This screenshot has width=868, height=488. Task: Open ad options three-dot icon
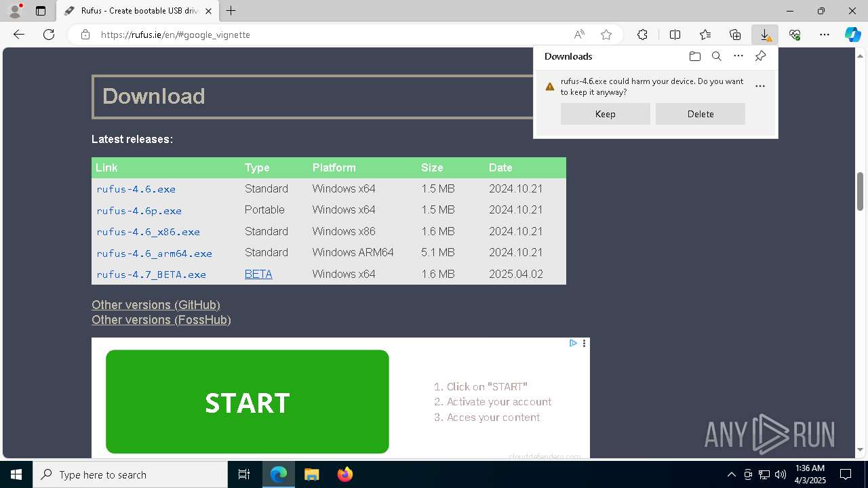point(584,343)
